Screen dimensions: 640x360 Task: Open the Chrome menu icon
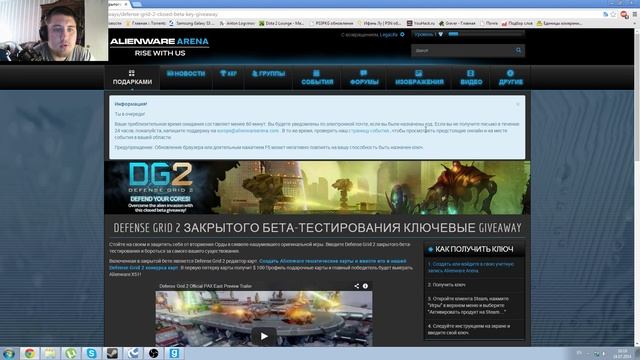(635, 14)
